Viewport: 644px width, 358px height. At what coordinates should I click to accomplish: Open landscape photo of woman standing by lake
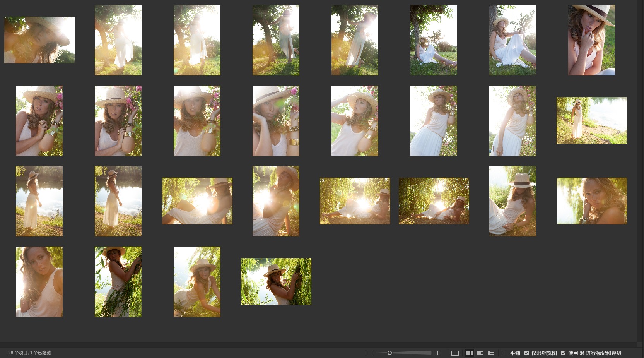pyautogui.click(x=591, y=120)
